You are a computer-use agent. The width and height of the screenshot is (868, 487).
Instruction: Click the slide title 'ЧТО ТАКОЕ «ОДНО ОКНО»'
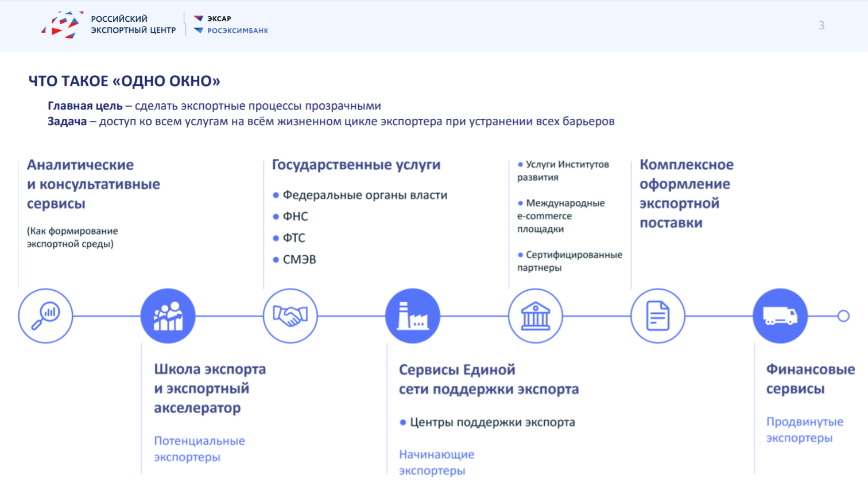[x=124, y=81]
